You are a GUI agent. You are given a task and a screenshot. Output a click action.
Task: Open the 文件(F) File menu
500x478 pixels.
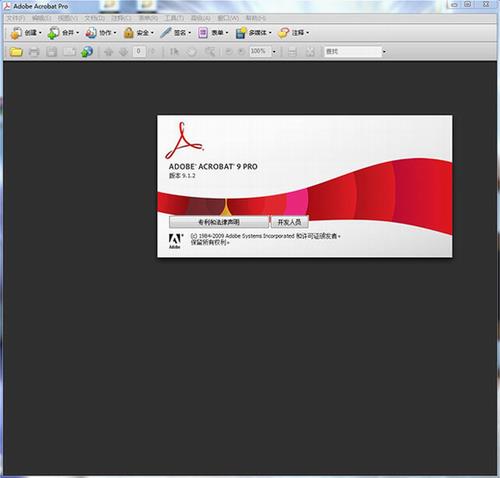tap(16, 18)
